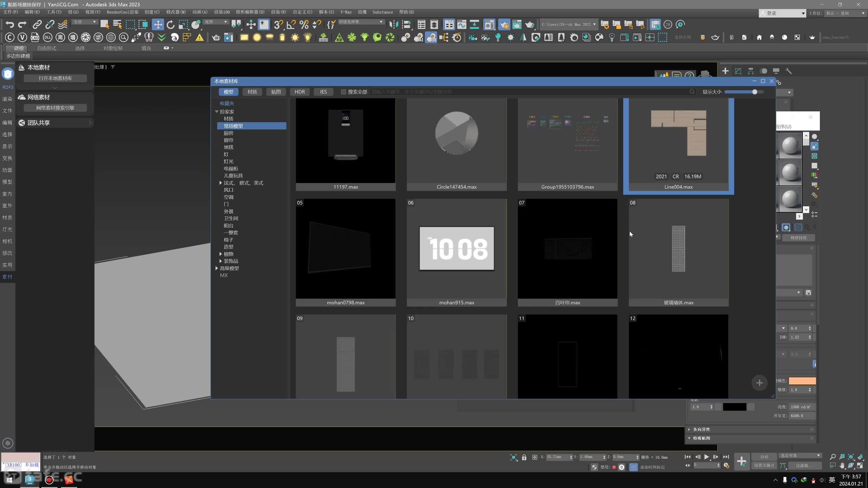This screenshot has height=488, width=868.
Task: Click the selection lock toggle icon
Action: [524, 457]
